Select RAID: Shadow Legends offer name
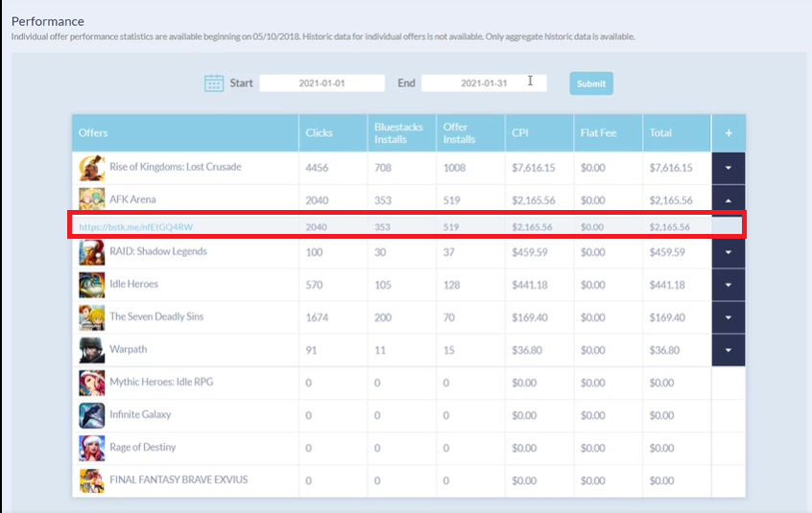 click(x=158, y=251)
